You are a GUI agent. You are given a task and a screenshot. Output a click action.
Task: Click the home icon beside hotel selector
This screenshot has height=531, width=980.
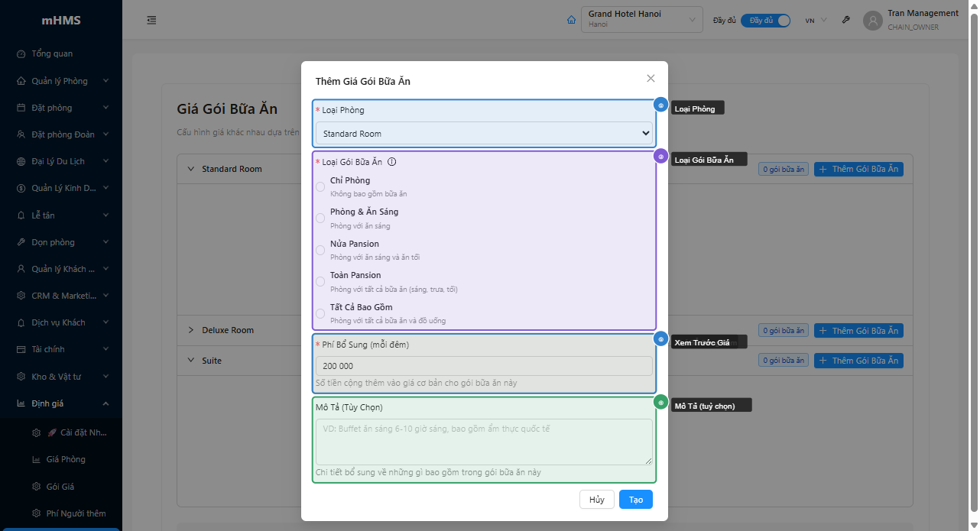tap(571, 21)
